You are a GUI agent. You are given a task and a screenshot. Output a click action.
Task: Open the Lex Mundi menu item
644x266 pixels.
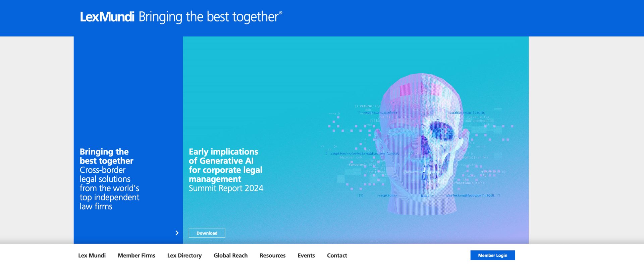[x=92, y=256]
